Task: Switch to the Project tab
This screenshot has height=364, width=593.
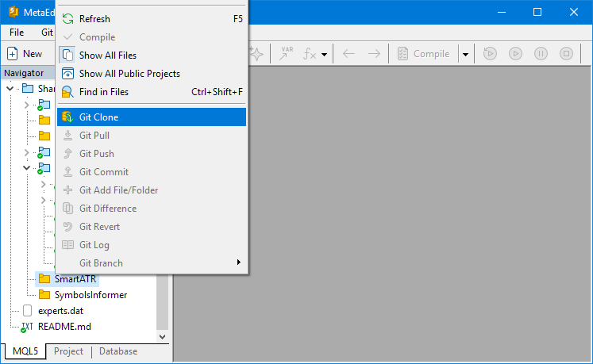Action: [x=68, y=351]
